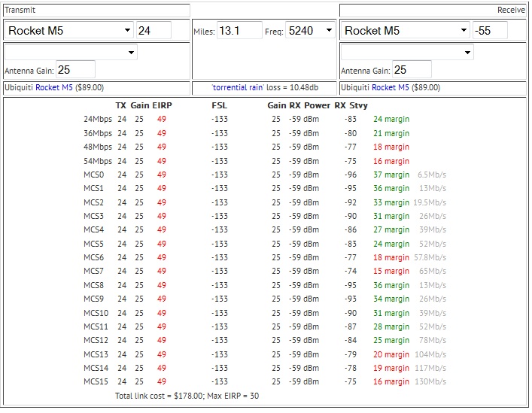Click the Receive Antenna Gain input

(x=411, y=70)
